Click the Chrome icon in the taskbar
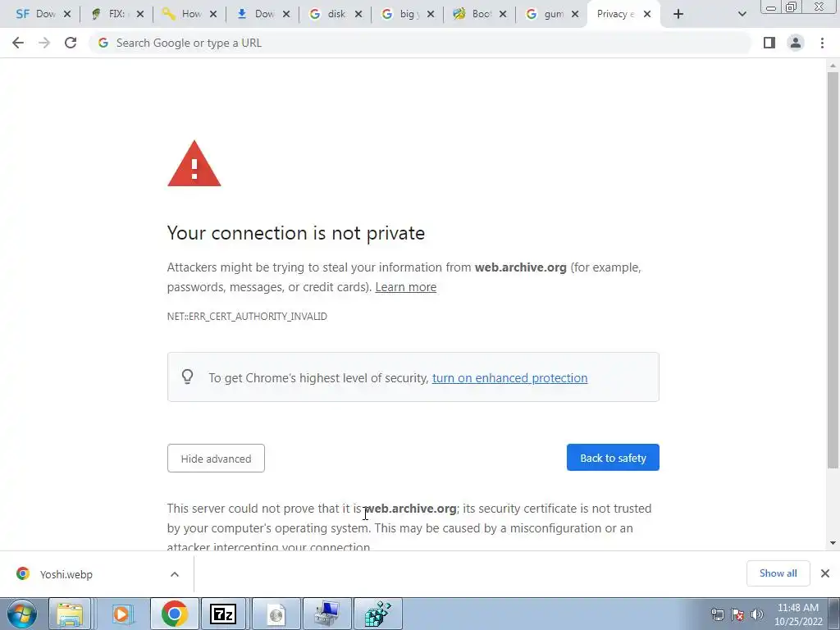 pos(174,614)
